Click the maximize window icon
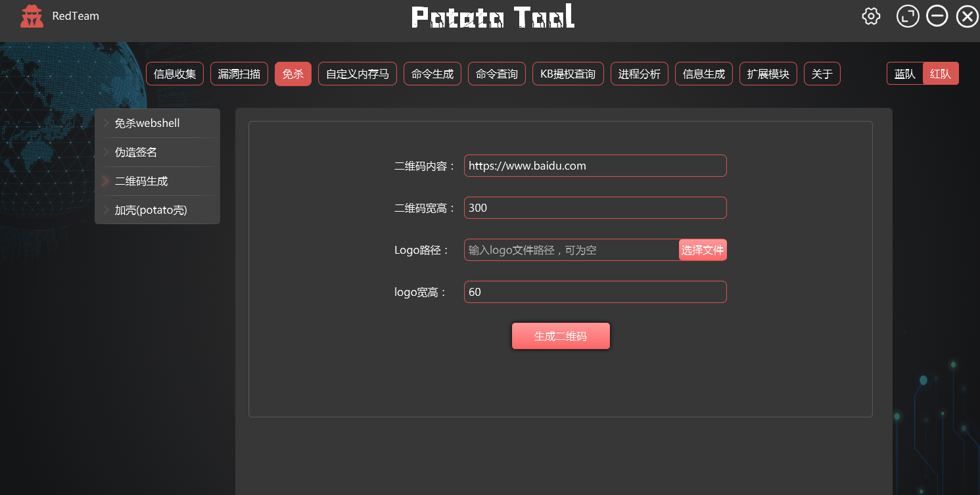 [x=908, y=16]
